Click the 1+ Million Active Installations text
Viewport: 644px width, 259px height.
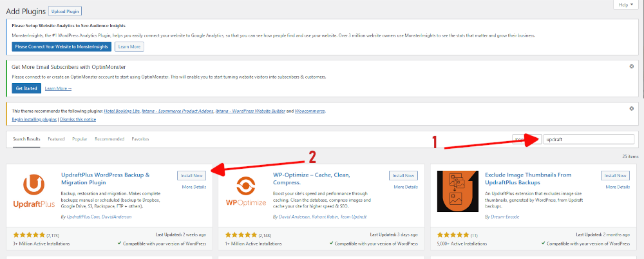click(x=253, y=244)
